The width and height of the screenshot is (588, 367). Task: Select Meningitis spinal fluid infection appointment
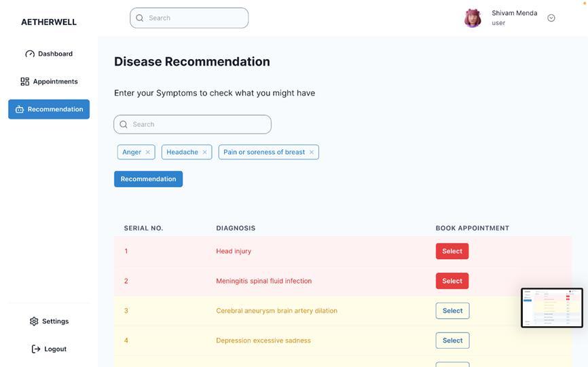coord(452,281)
